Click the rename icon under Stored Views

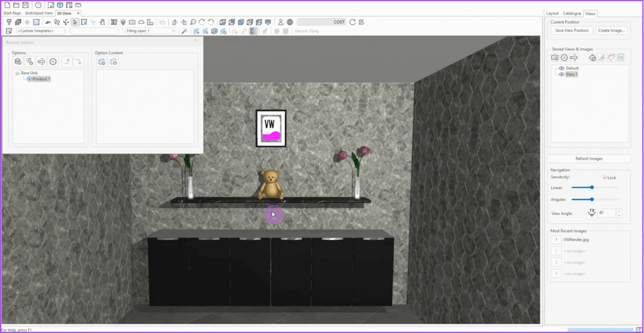pyautogui.click(x=574, y=58)
